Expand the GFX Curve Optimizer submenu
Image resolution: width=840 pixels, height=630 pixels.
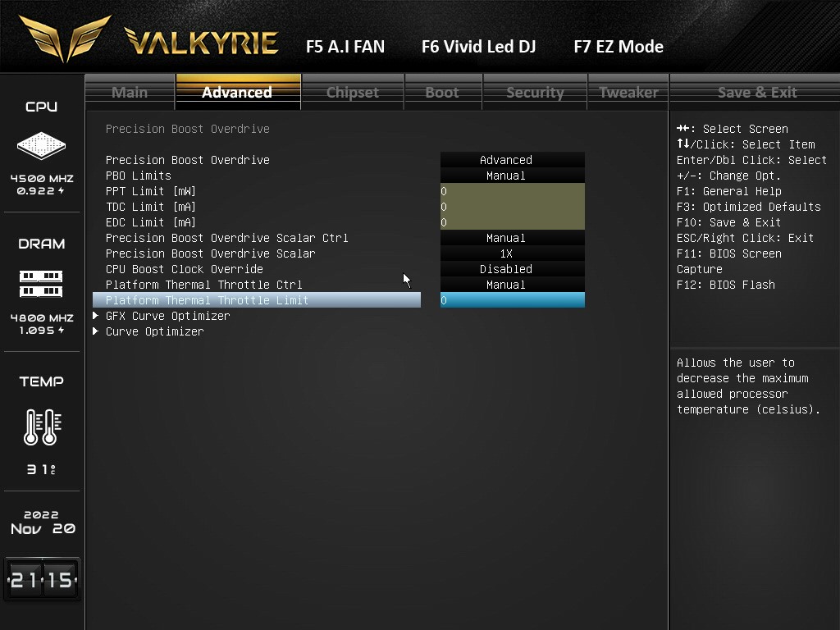pyautogui.click(x=168, y=316)
